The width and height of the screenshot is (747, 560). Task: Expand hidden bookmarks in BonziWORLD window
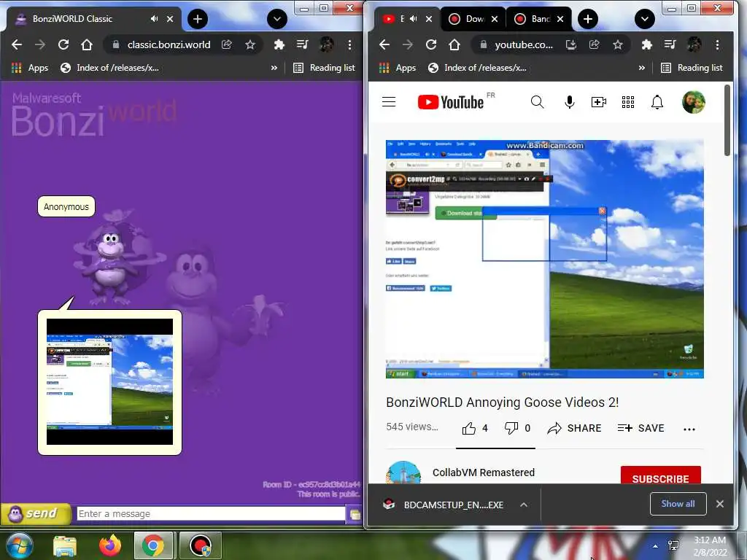click(x=274, y=68)
